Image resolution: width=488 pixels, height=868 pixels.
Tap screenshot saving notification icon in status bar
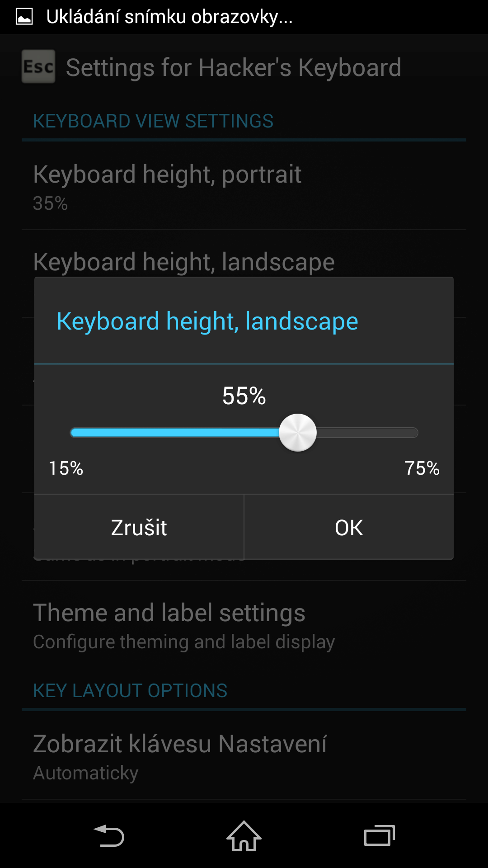[24, 17]
